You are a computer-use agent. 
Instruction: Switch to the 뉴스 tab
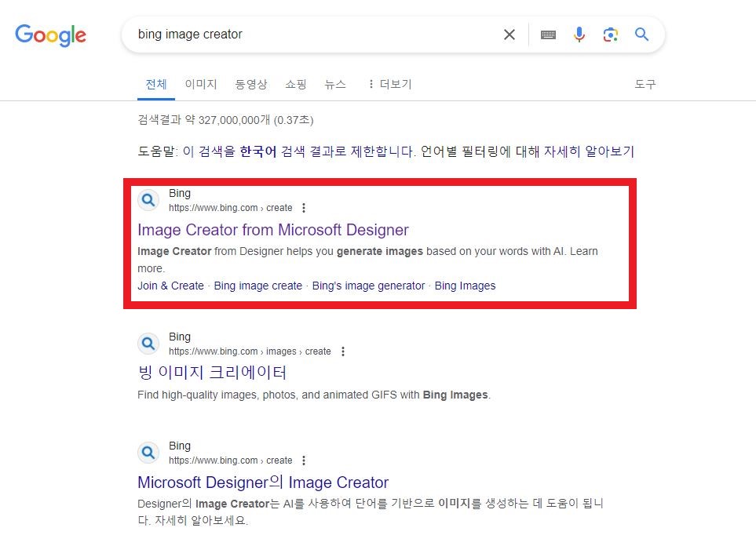335,84
